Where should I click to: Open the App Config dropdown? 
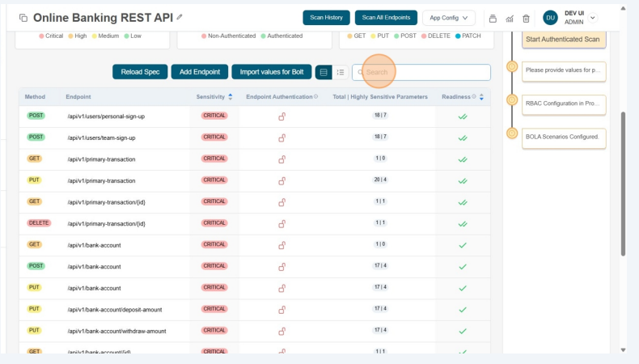tap(448, 17)
